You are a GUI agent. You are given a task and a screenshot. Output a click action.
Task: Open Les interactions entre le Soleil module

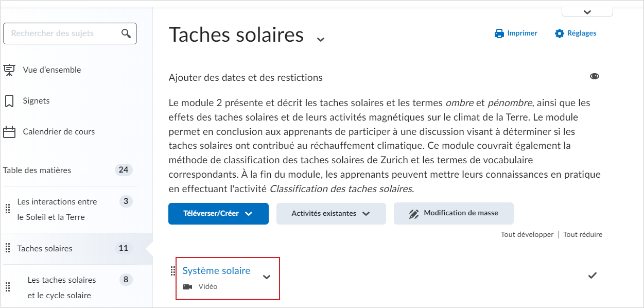point(57,209)
